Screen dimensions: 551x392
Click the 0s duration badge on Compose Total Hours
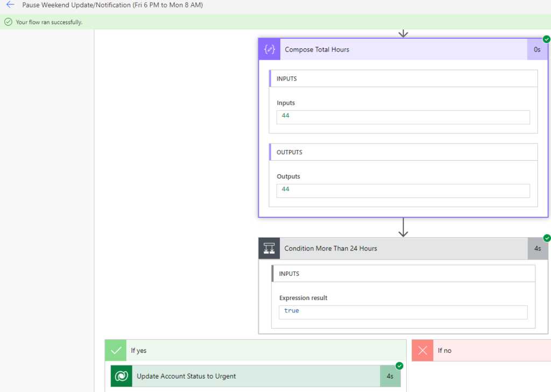[537, 49]
